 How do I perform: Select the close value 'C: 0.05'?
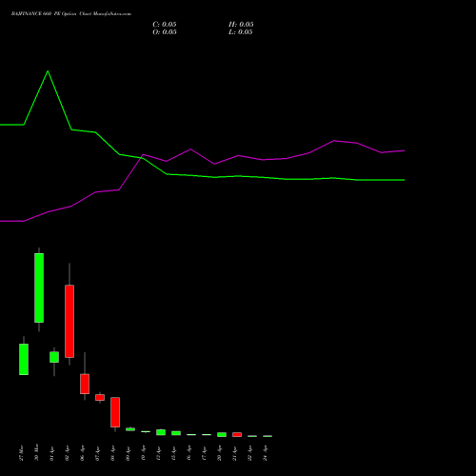(x=165, y=25)
